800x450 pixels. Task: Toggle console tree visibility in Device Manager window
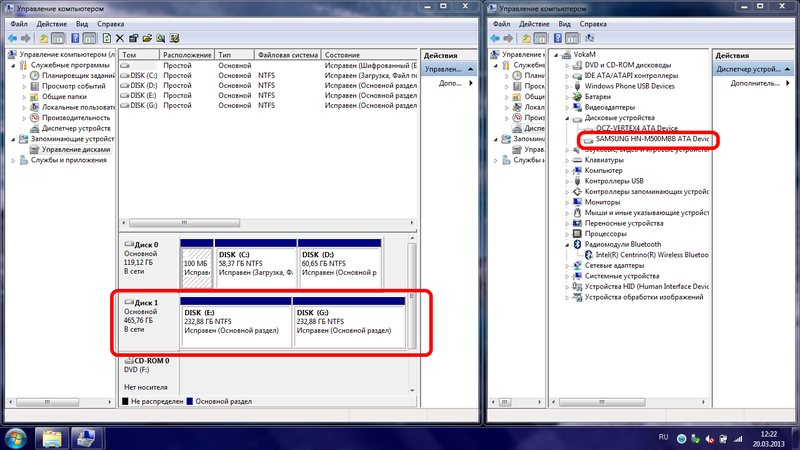point(541,38)
